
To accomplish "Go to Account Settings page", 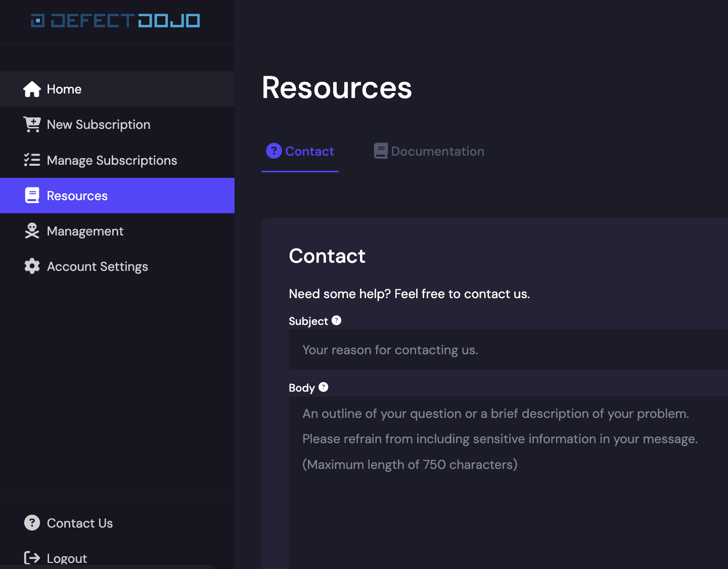I will pyautogui.click(x=97, y=266).
